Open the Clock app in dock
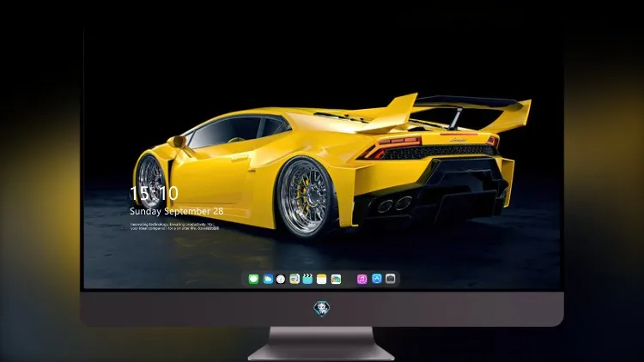644x362 pixels. pyautogui.click(x=281, y=280)
